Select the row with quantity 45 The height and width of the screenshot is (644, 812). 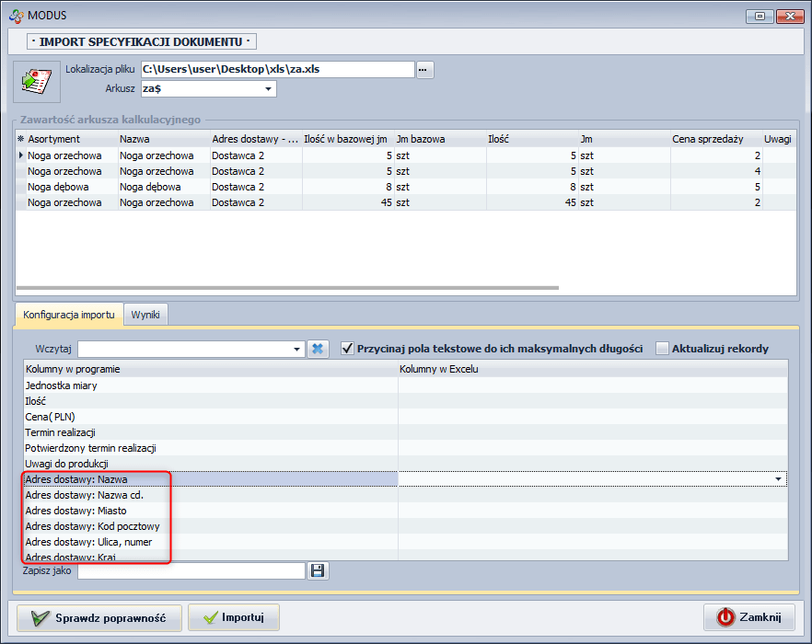pyautogui.click(x=406, y=202)
